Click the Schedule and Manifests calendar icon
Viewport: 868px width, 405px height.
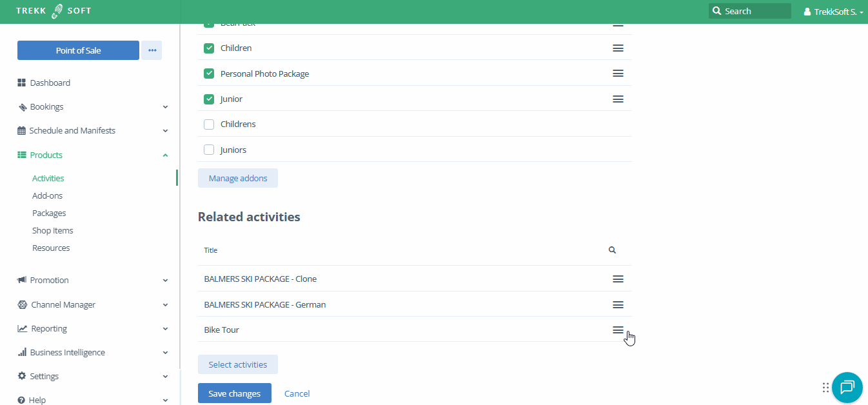21,130
